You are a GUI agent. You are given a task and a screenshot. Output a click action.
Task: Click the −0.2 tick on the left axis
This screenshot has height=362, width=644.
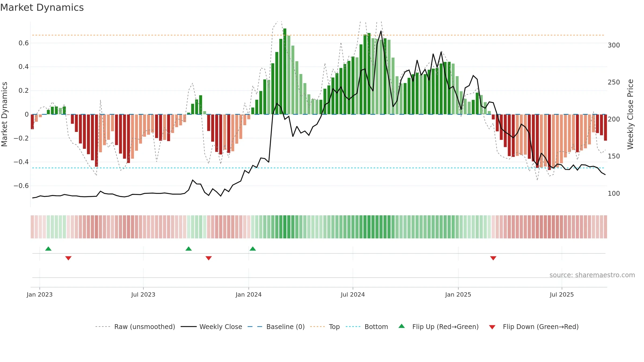coord(21,138)
